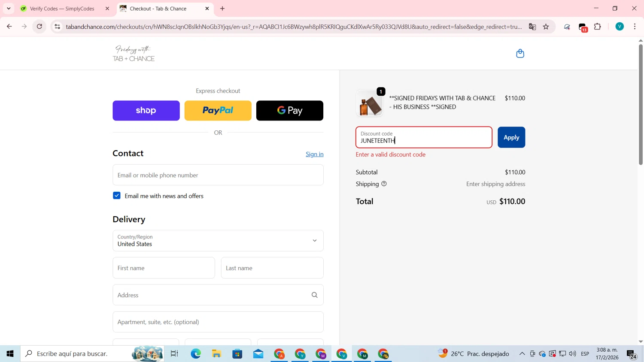Bookmark this page with the star icon

(x=546, y=27)
